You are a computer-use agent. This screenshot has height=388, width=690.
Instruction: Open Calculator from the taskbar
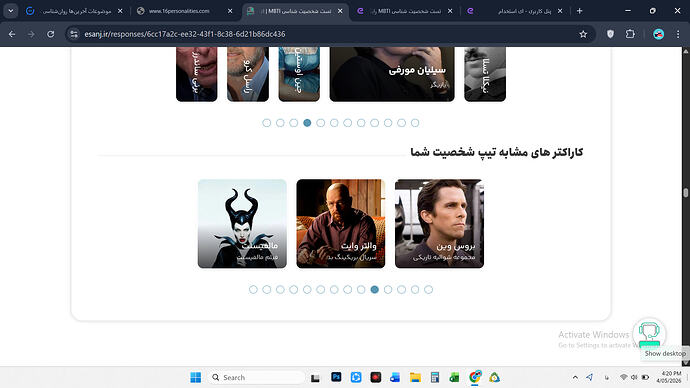tap(435, 377)
